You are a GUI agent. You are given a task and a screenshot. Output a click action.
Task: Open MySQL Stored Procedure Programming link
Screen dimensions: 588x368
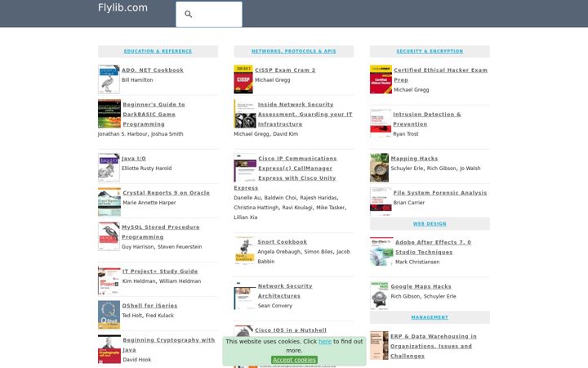[x=161, y=232]
